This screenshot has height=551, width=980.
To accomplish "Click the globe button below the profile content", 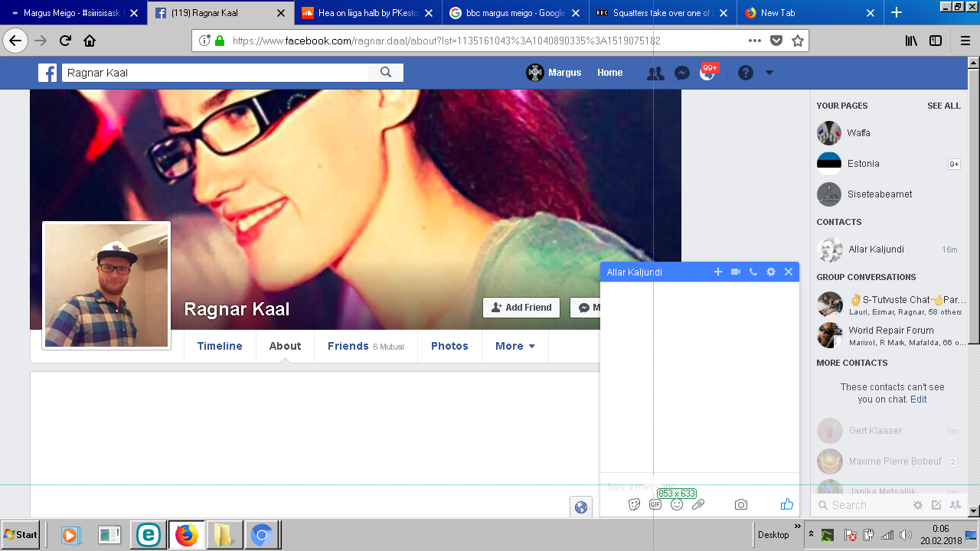I will (x=581, y=507).
